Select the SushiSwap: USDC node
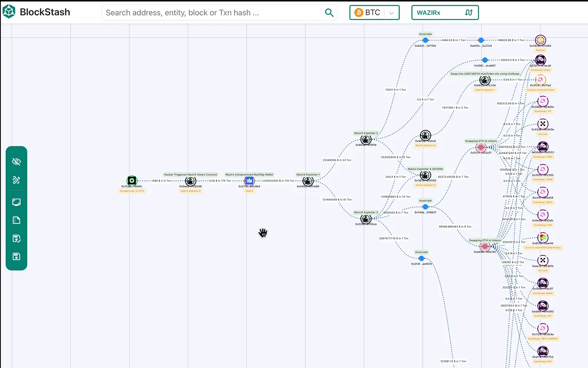 click(x=540, y=60)
